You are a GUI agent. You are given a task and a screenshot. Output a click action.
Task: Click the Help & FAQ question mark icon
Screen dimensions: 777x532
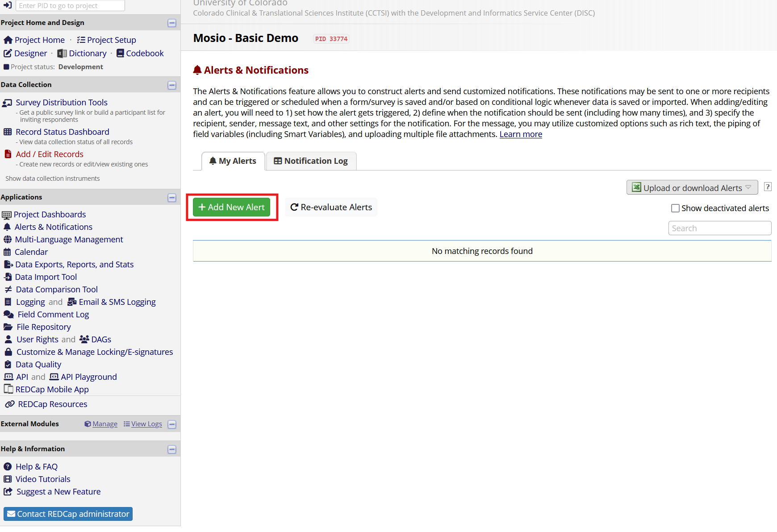(x=8, y=466)
